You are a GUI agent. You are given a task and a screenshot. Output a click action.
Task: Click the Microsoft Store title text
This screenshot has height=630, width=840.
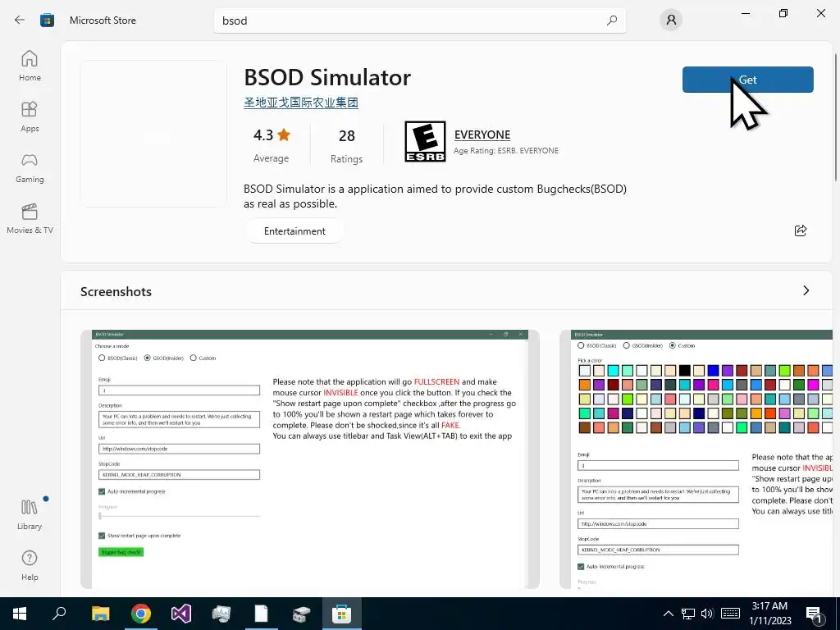103,21
